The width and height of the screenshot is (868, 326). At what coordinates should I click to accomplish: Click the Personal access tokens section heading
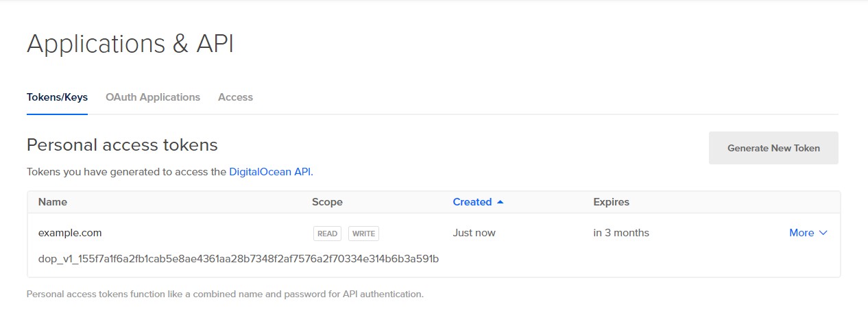pos(122,145)
